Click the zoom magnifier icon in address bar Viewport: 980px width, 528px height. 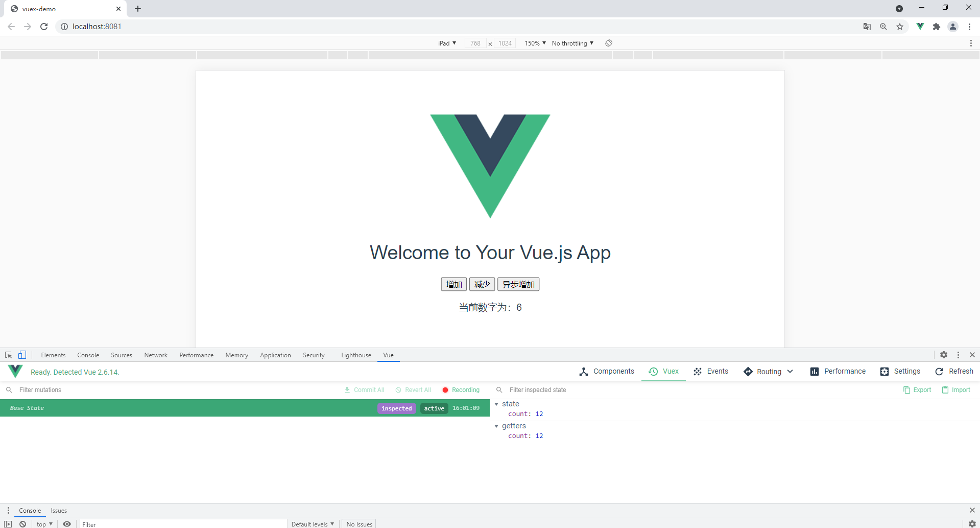tap(883, 27)
